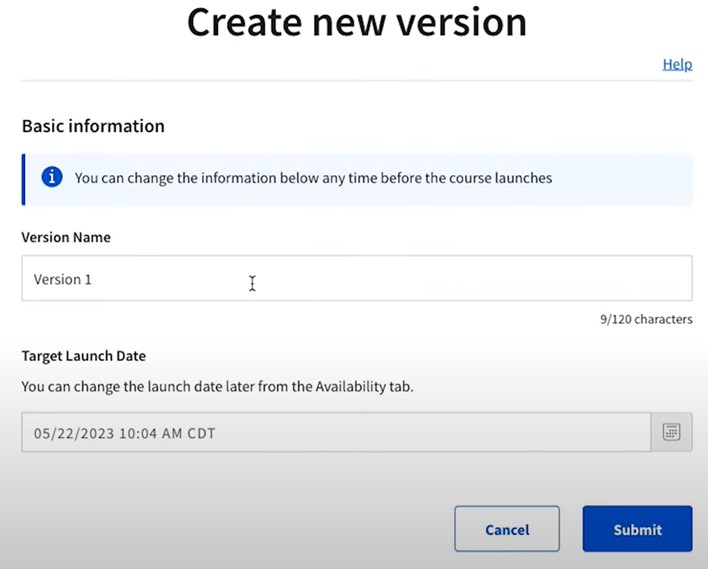Click the "Create new version" page title
The height and width of the screenshot is (569, 708).
(x=357, y=24)
